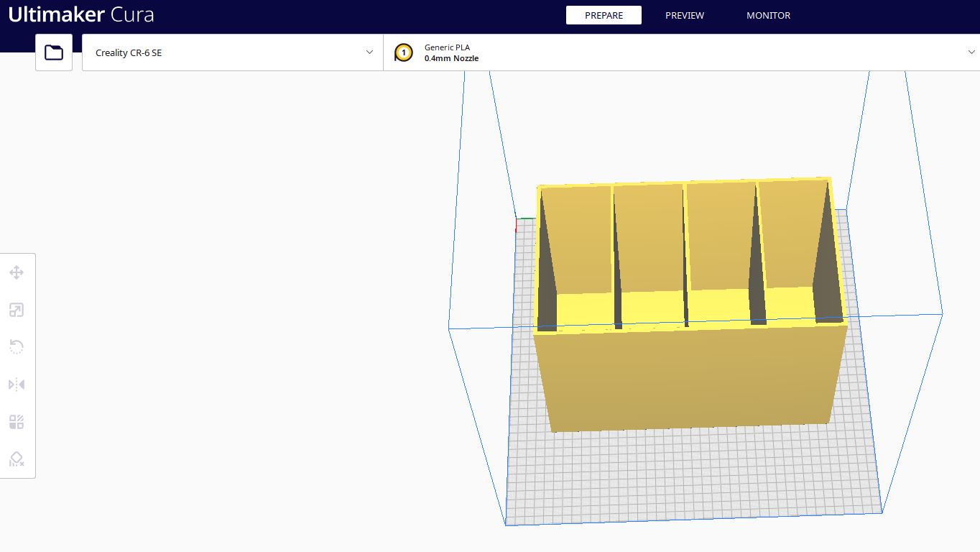The height and width of the screenshot is (552, 980).
Task: Expand the Generic PLA material panel
Action: [682, 52]
